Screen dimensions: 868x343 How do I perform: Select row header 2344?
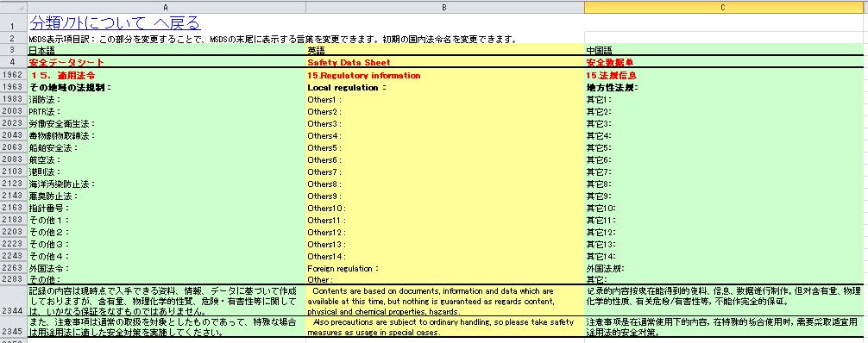13,300
